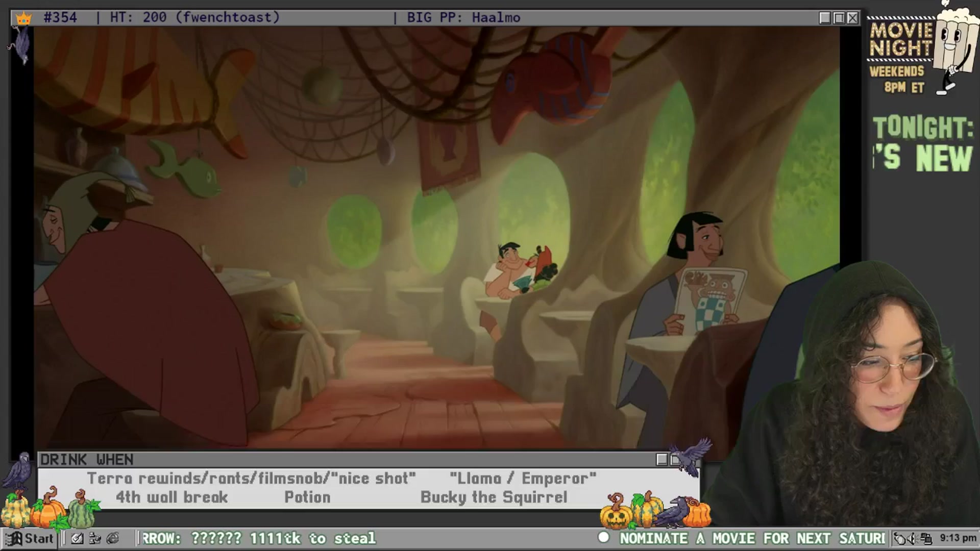Click the BIG PP: Haalmo label
This screenshot has height=551, width=980.
click(463, 17)
